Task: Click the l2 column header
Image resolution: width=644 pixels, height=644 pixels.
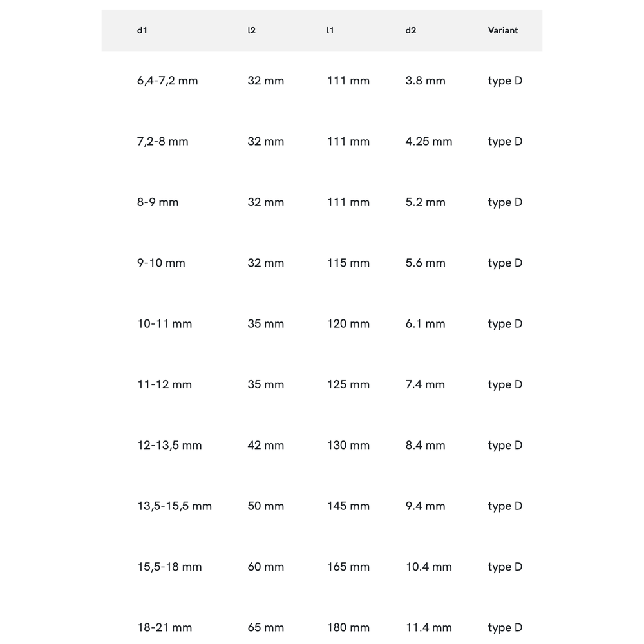Action: coord(252,30)
